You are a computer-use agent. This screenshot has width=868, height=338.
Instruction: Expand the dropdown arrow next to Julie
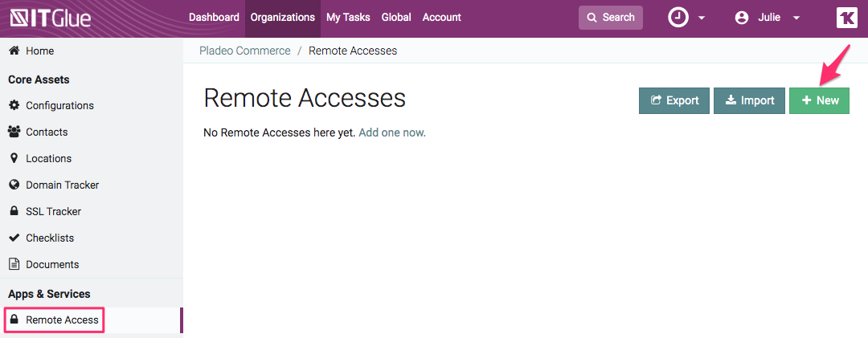pyautogui.click(x=796, y=18)
